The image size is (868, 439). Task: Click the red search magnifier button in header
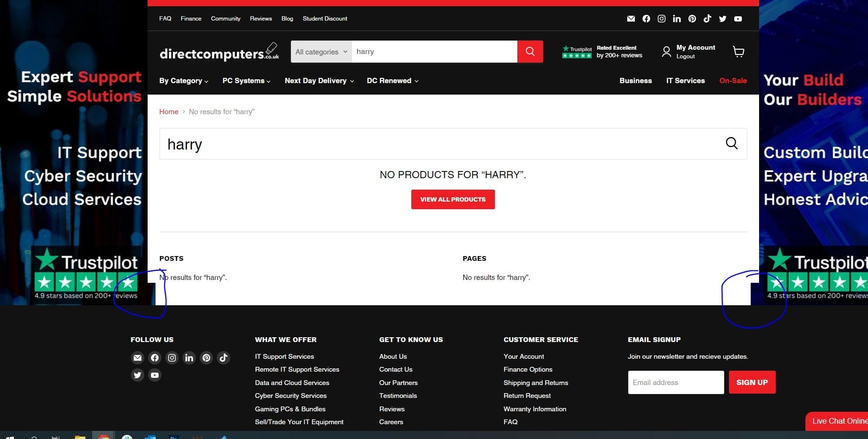point(530,52)
